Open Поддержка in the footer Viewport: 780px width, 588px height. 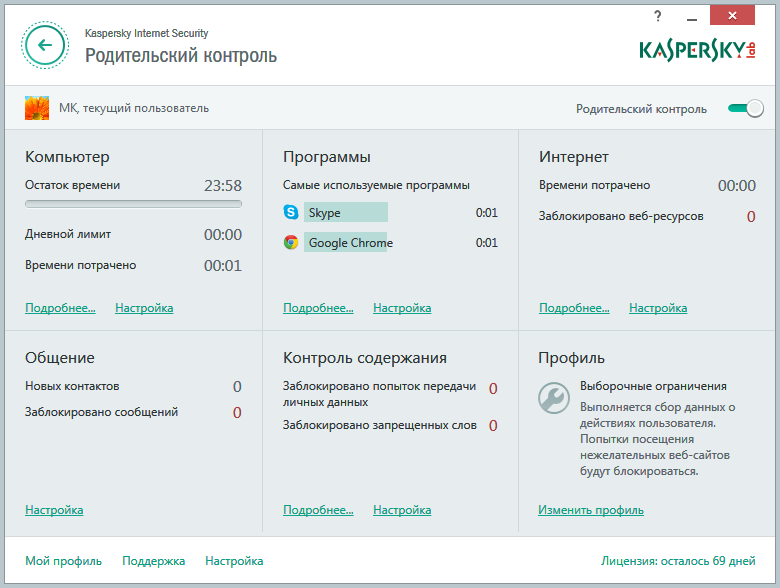(x=154, y=561)
